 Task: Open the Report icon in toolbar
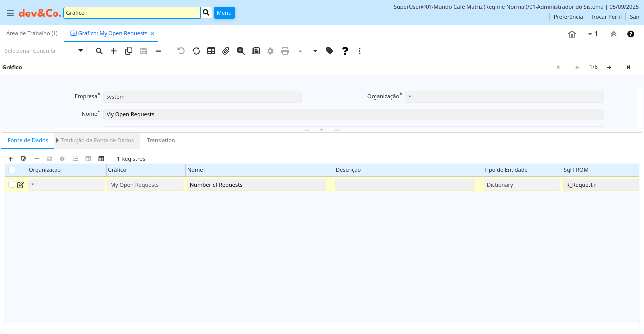(256, 51)
